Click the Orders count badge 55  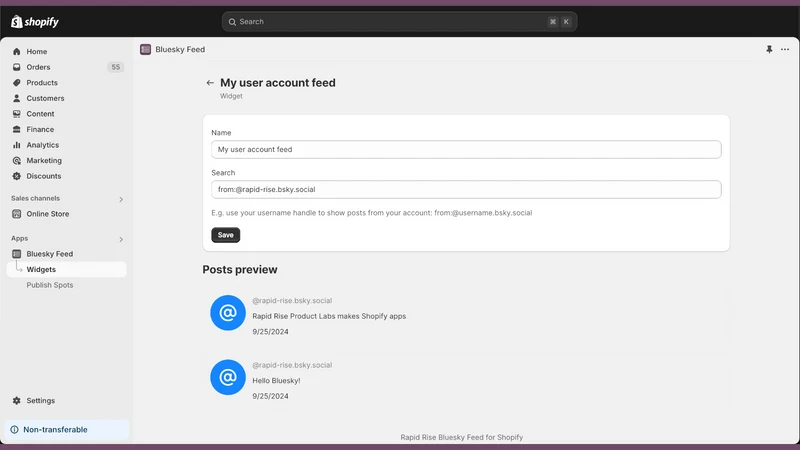point(116,67)
